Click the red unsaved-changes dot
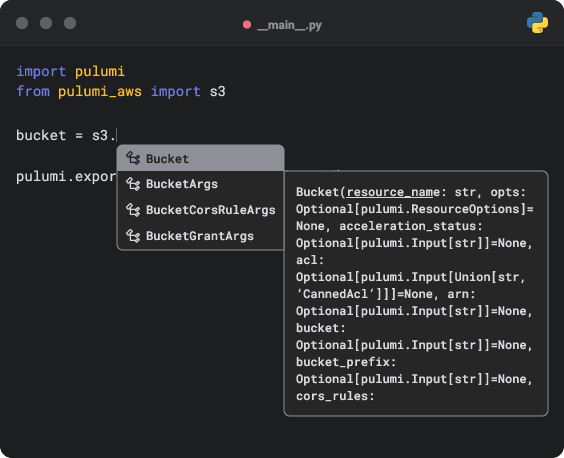This screenshot has width=564, height=458. click(x=247, y=24)
